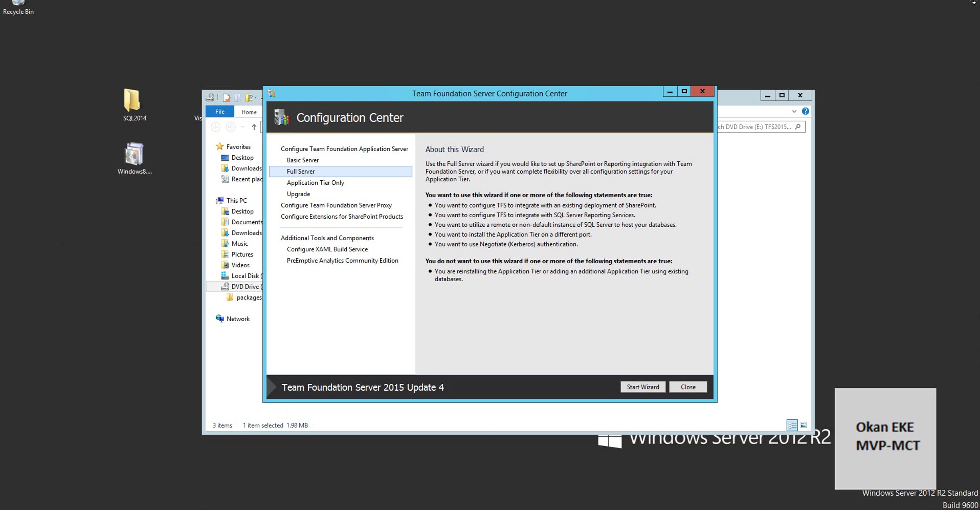Screen dimensions: 980x510
Task: Switch Explorer to Large icons view
Action: coord(804,425)
